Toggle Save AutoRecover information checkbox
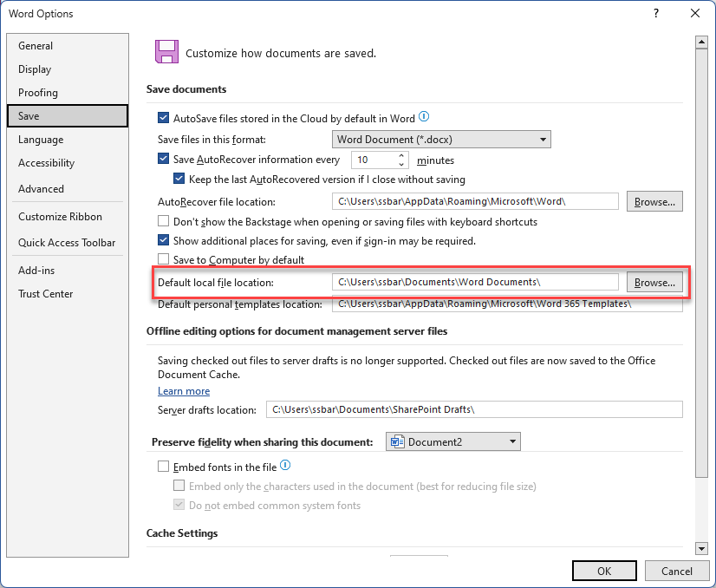Screen dimensions: 716x588 [163, 159]
